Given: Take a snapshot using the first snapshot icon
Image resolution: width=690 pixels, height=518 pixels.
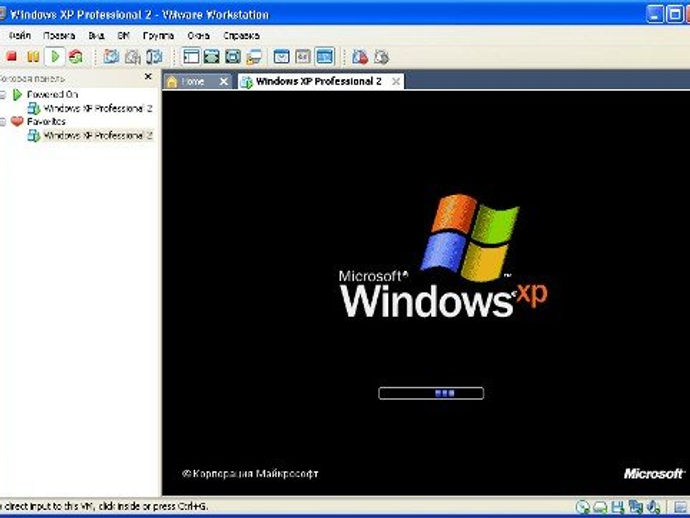Looking at the screenshot, I should pyautogui.click(x=111, y=56).
